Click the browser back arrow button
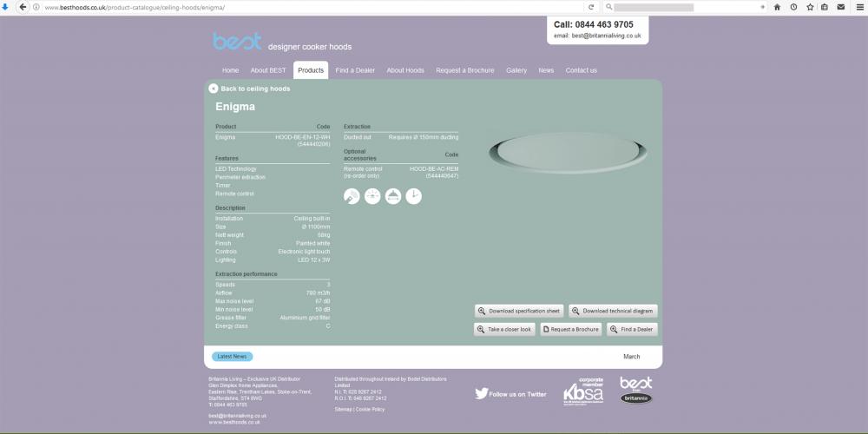Screen dimensions: 868x434 tap(23, 7)
